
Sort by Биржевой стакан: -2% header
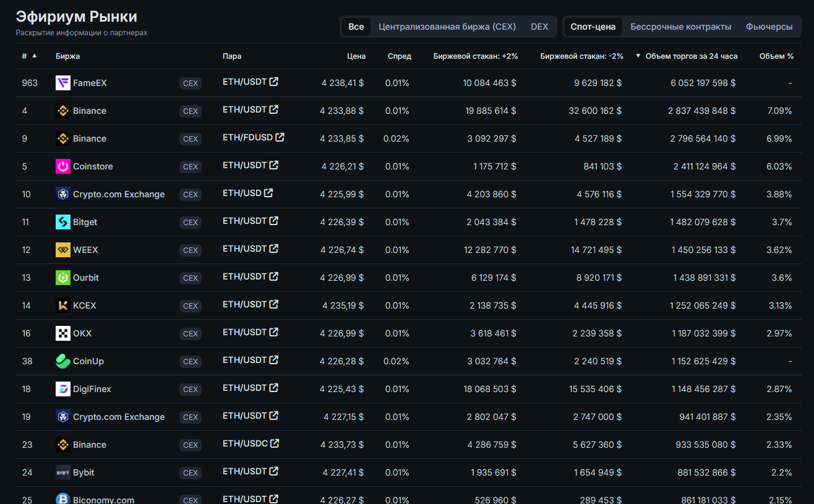click(x=581, y=56)
